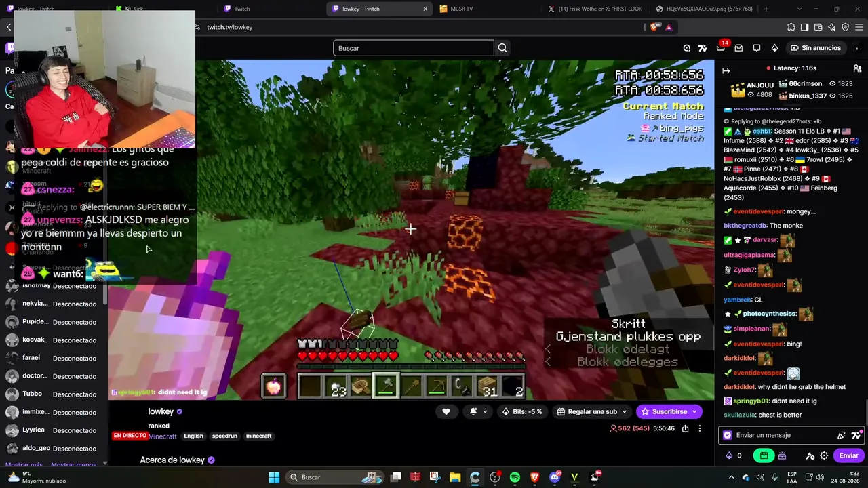Open notification bell dropdown for lowkey
Viewport: 868px width, 488px height.
(478, 411)
